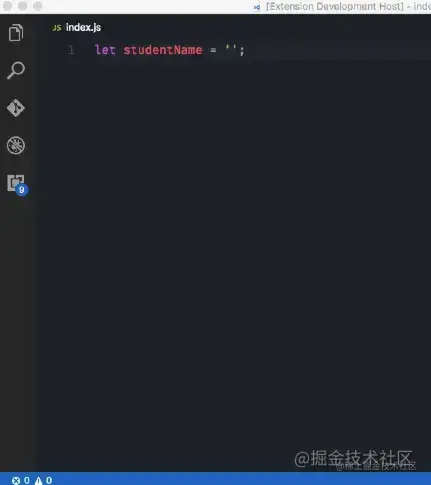
Task: Click the VS Code icon in title bar
Action: point(257,7)
